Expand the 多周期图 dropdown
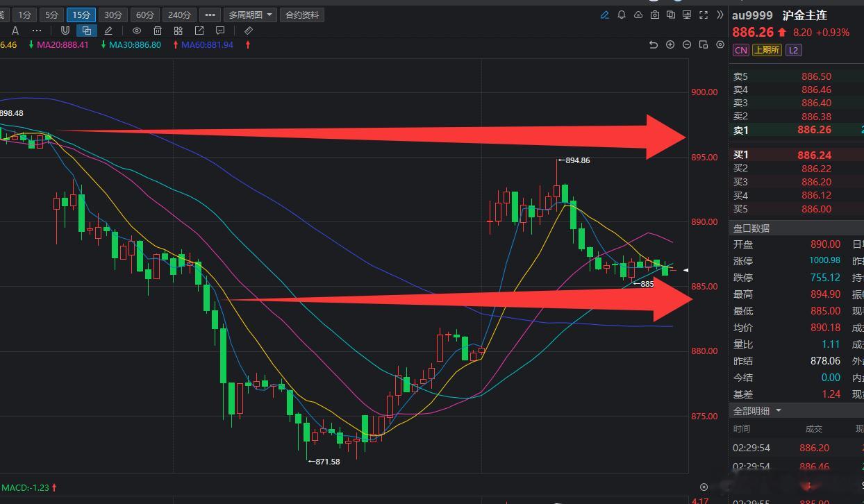864x504 pixels. coord(250,15)
